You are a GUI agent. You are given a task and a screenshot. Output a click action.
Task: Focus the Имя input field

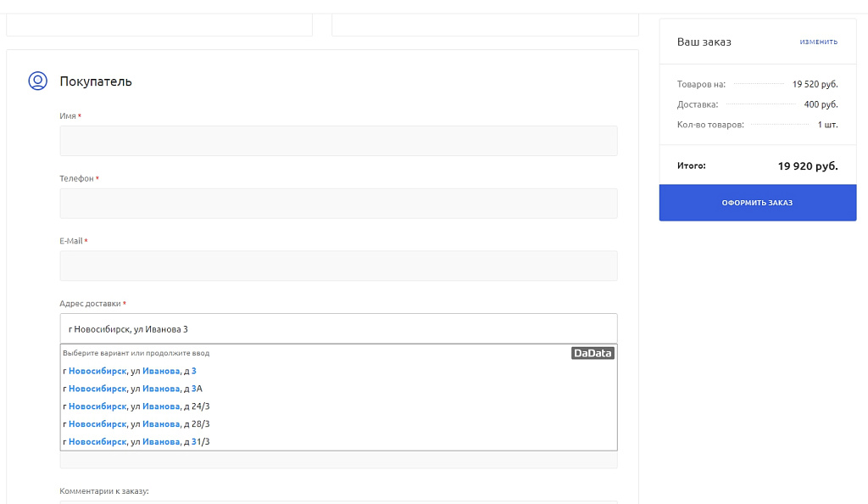(x=338, y=141)
